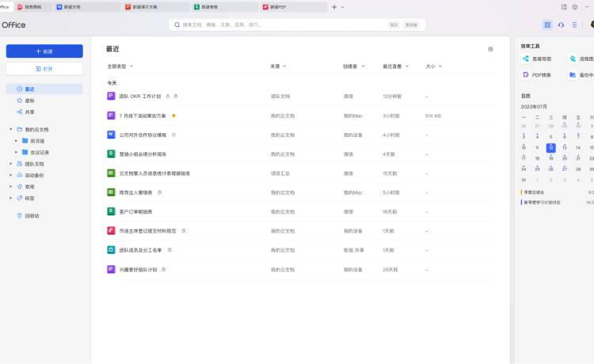594x364 pixels.
Task: Toggle the star on 7月线下活动策划方案
Action: tap(173, 116)
